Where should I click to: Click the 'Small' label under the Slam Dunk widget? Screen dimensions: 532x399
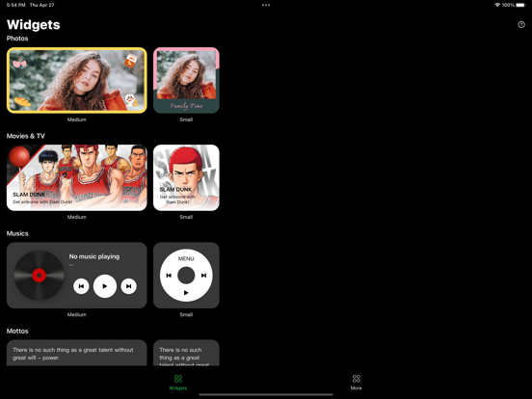(x=186, y=217)
